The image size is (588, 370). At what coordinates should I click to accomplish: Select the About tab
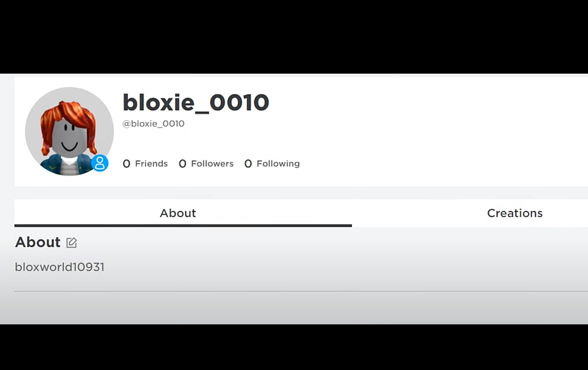178,213
